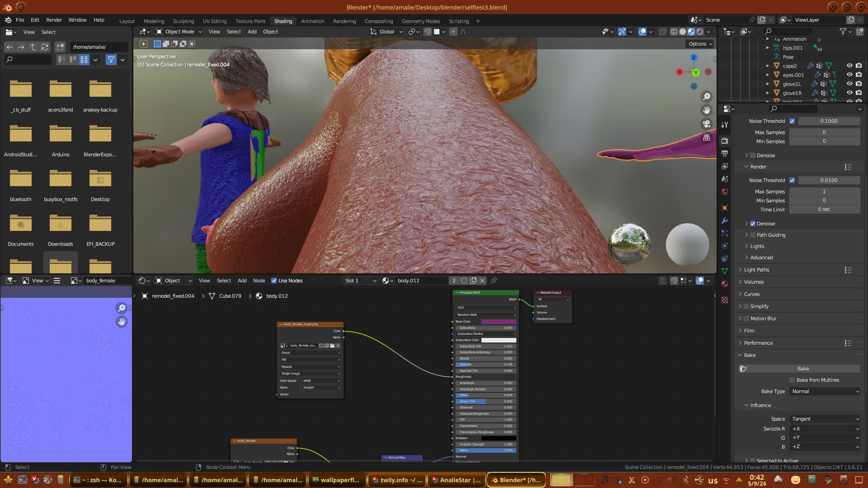The height and width of the screenshot is (488, 868).
Task: Open the Object Mode dropdown
Action: tap(179, 32)
